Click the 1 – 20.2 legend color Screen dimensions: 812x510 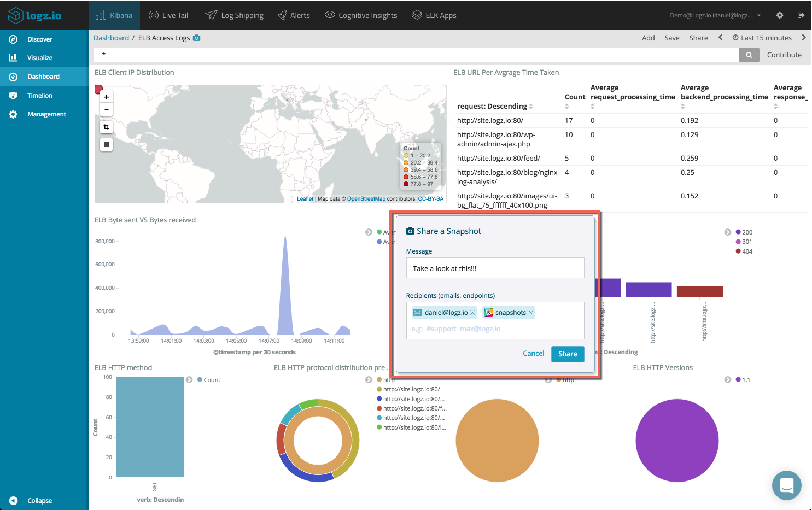[x=406, y=156]
